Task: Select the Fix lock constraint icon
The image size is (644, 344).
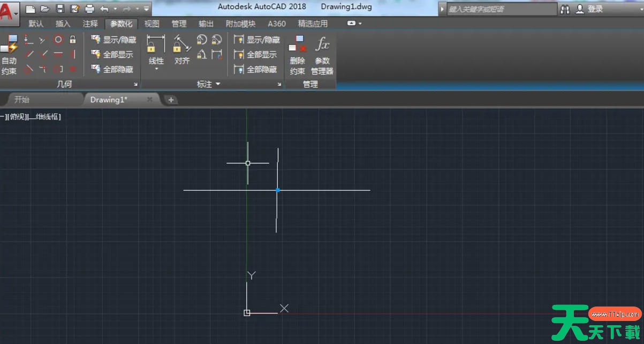Action: (x=73, y=39)
